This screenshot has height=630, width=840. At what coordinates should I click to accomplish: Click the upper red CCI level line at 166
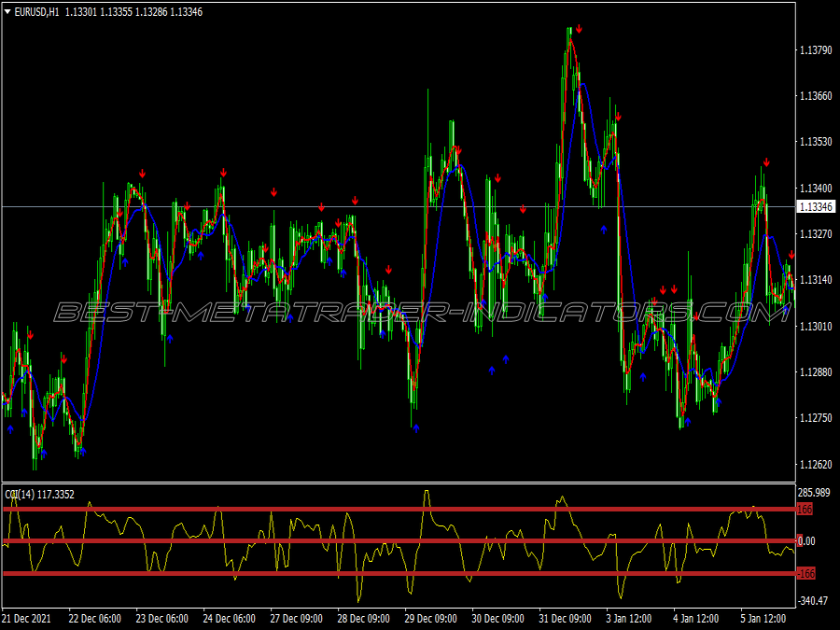[x=399, y=510]
